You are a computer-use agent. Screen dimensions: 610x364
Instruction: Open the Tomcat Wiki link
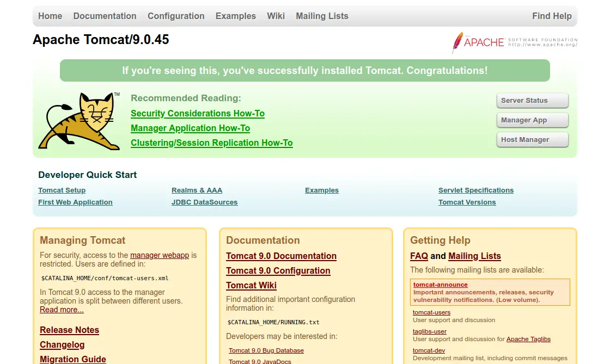click(251, 286)
